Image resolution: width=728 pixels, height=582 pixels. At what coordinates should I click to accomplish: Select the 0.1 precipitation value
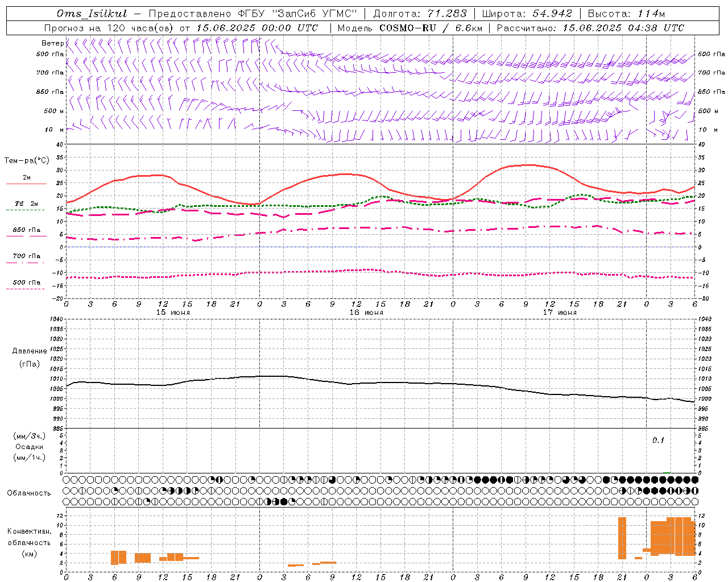[x=658, y=440]
